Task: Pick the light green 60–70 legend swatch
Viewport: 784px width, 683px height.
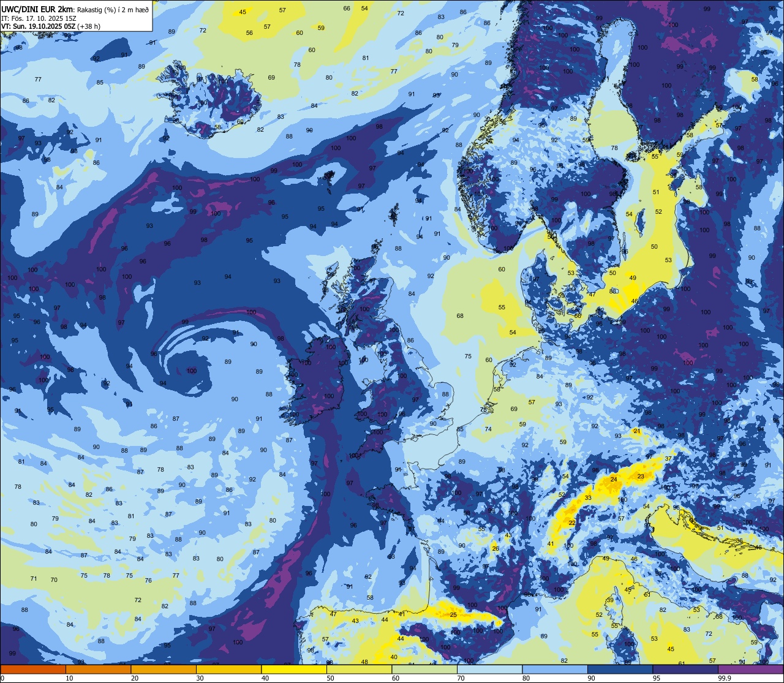Action: click(x=424, y=669)
